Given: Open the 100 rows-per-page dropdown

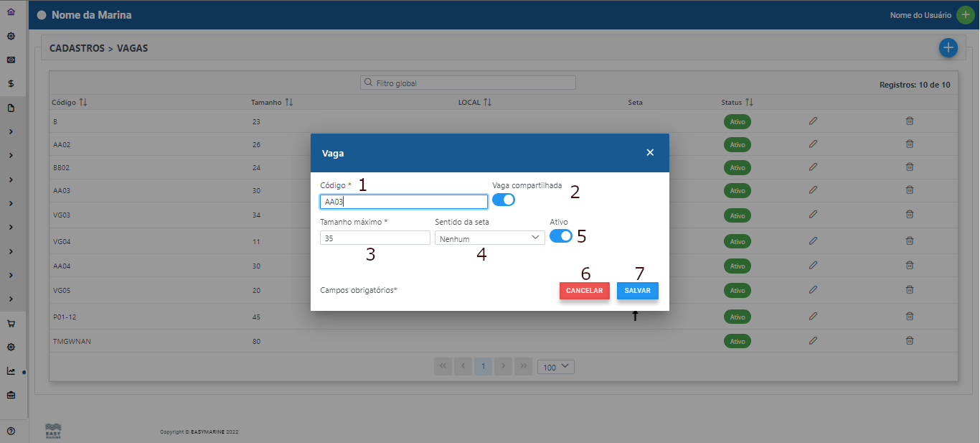Looking at the screenshot, I should tap(556, 367).
